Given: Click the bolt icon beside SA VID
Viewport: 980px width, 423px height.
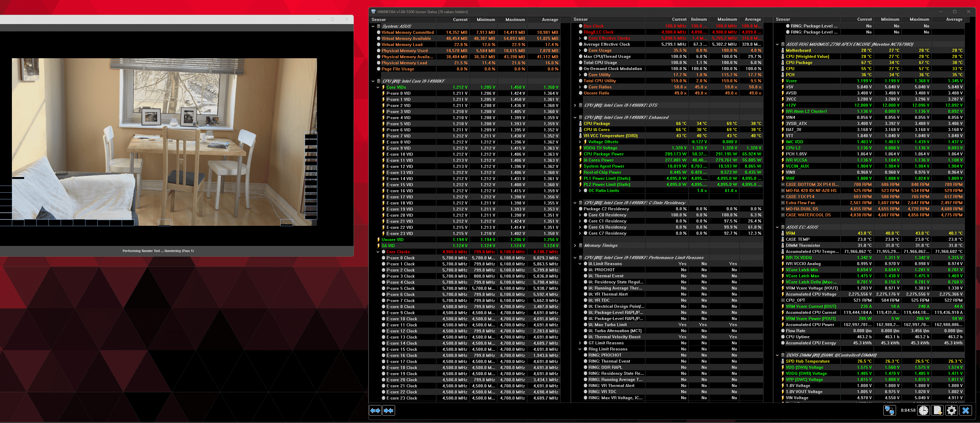Looking at the screenshot, I should click(x=379, y=246).
